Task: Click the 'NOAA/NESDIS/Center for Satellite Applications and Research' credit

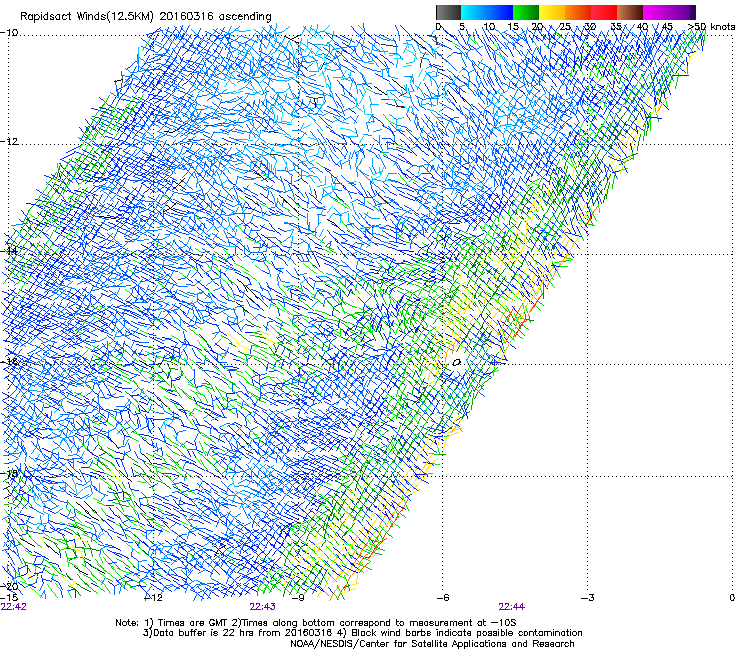Action: pyautogui.click(x=432, y=644)
